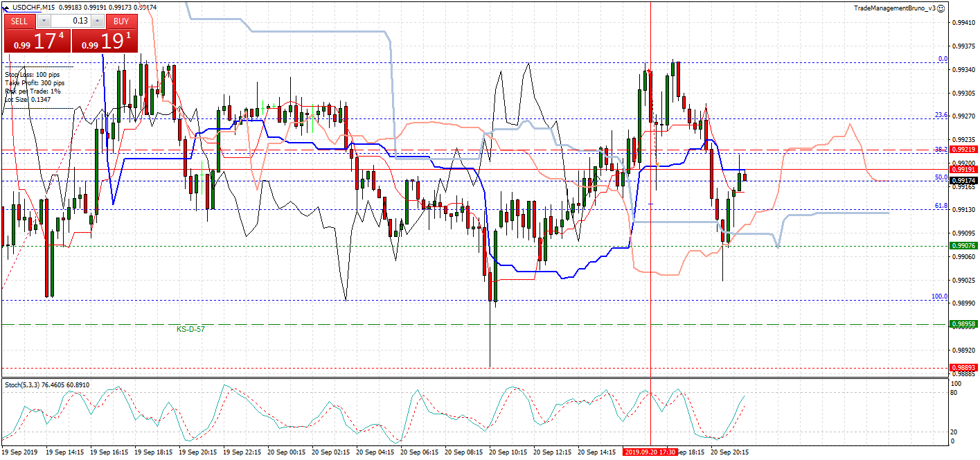Collapse the one-click trading panel arrow
This screenshot has height=460, width=980.
[x=6, y=7]
